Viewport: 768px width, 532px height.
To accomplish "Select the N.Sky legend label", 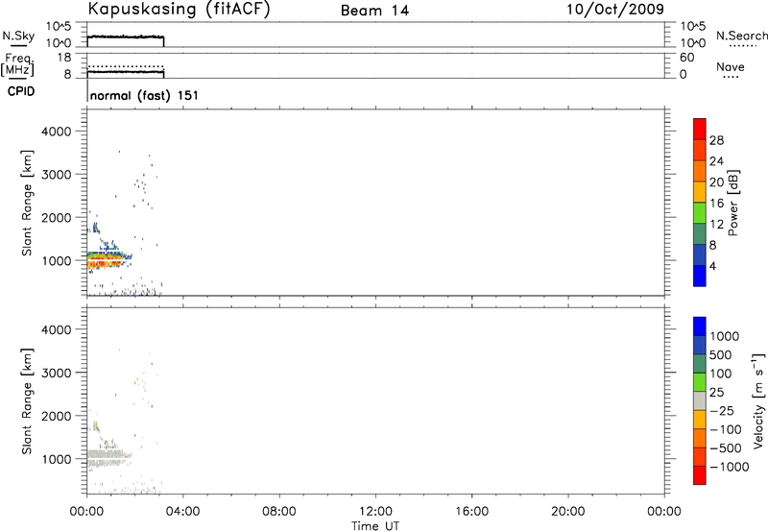I will [x=18, y=36].
